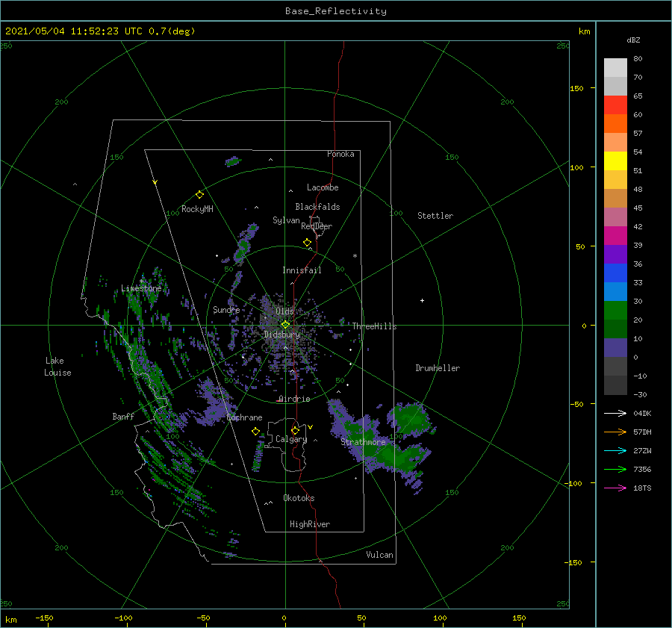The width and height of the screenshot is (672, 628).
Task: Click the yellow diamond marker near RockyMH
Action: coord(199,195)
